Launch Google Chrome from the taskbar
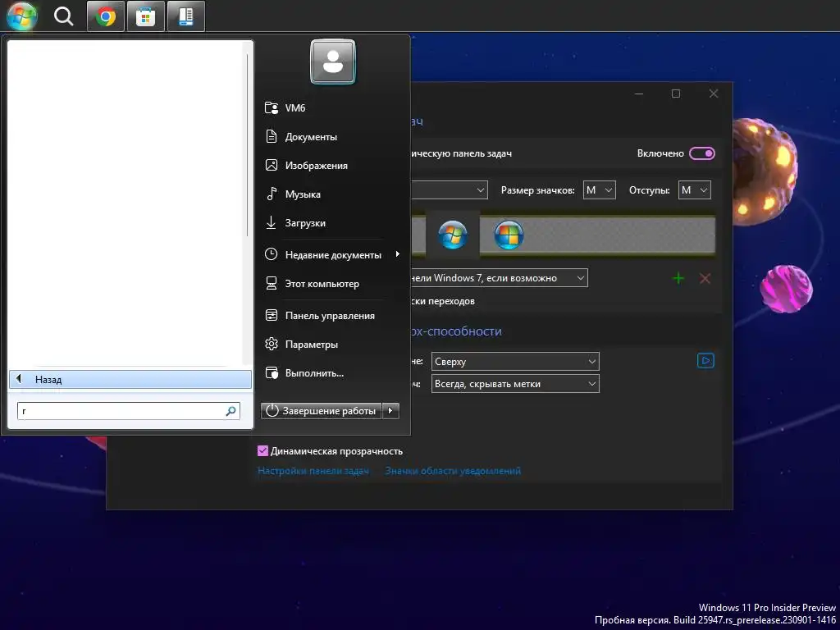This screenshot has height=630, width=840. tap(106, 16)
